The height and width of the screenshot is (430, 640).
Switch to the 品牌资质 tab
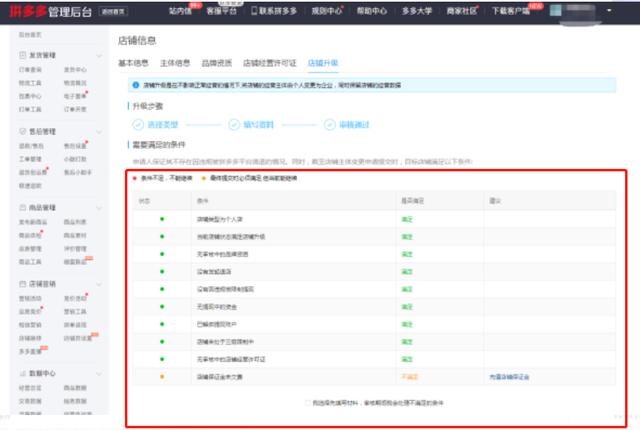coord(217,63)
